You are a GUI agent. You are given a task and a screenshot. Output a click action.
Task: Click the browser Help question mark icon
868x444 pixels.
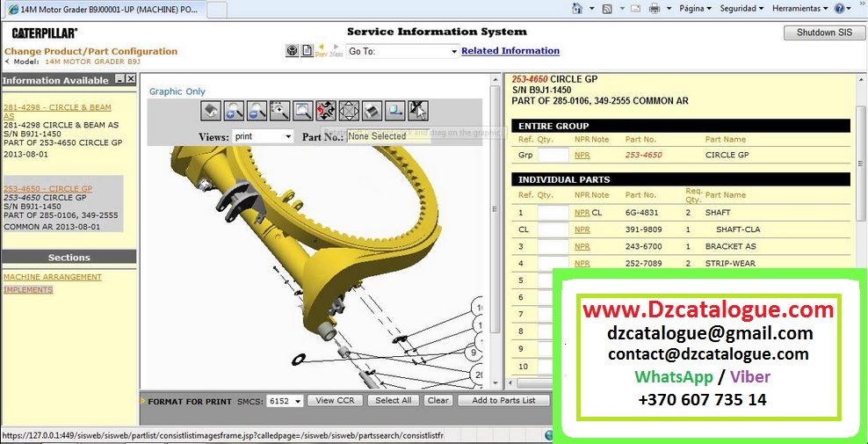840,8
